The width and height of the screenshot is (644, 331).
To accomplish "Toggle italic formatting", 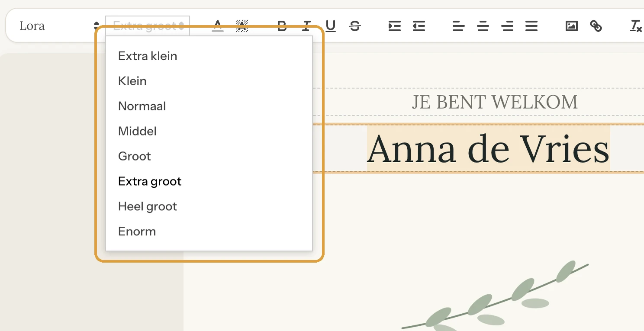I will [306, 26].
